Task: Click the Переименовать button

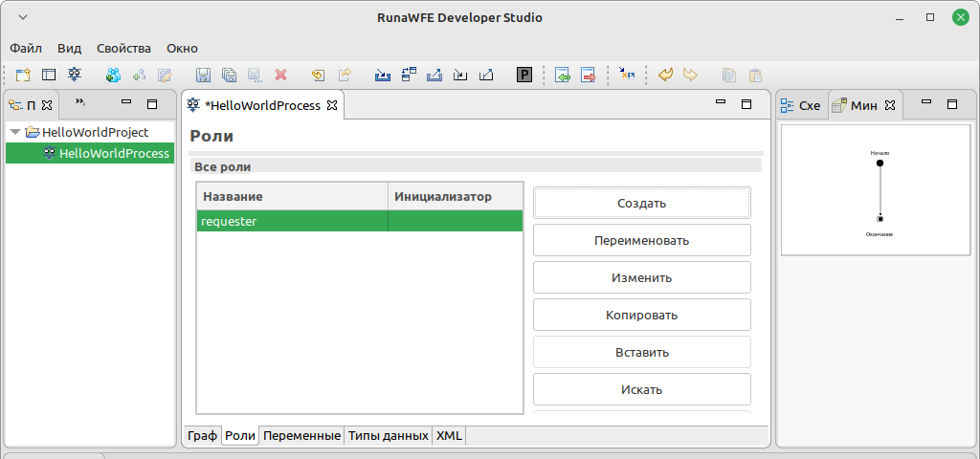Action: (642, 240)
